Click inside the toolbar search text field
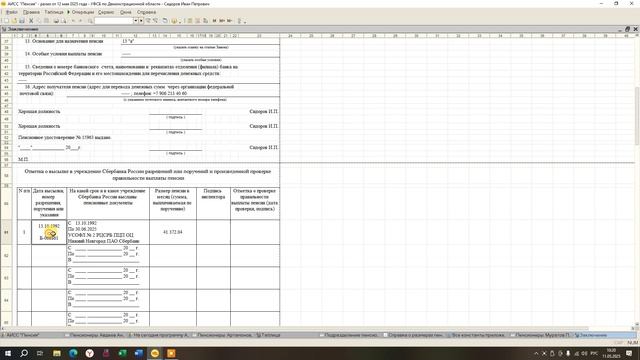 114,20
